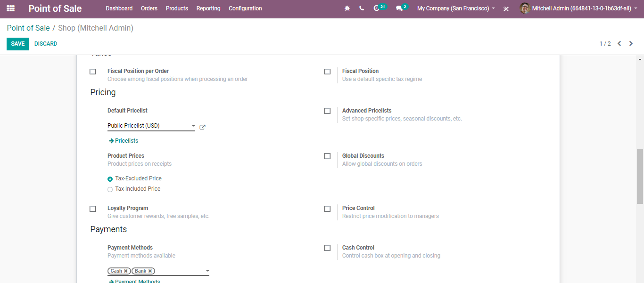
Task: Click the debug bug icon
Action: pos(347,8)
